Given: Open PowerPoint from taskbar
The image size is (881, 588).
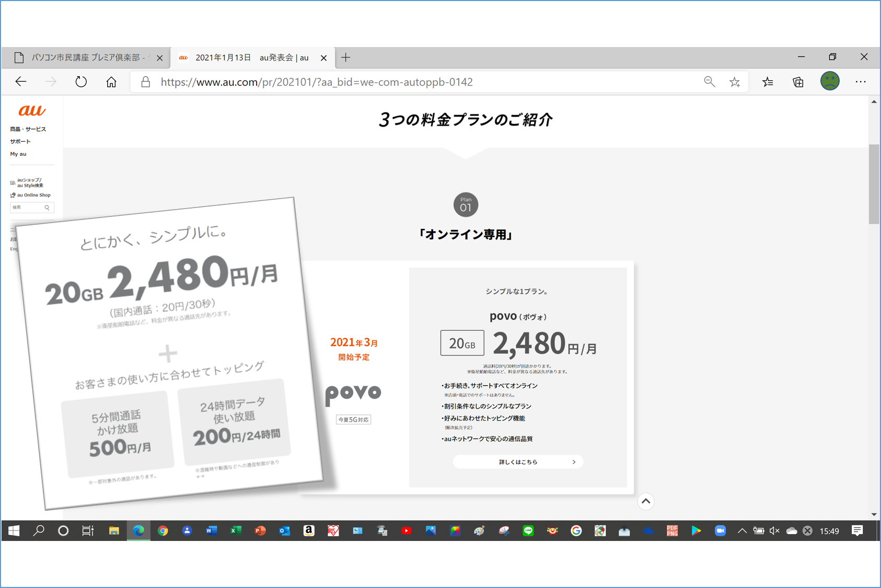Looking at the screenshot, I should 260,531.
